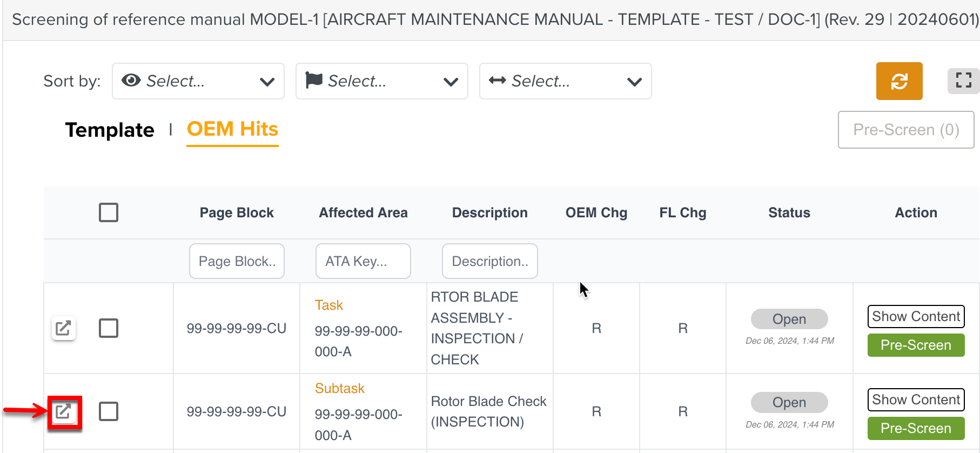This screenshot has width=980, height=453.
Task: Open the Subtask row external link icon
Action: pos(64,412)
